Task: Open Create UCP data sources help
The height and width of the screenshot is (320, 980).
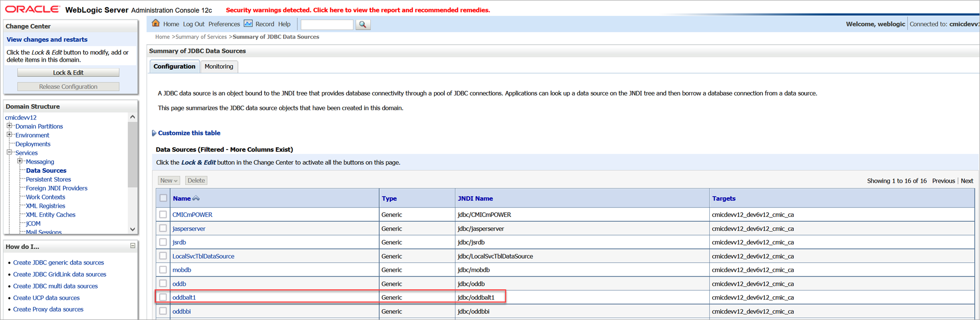Action: tap(47, 298)
